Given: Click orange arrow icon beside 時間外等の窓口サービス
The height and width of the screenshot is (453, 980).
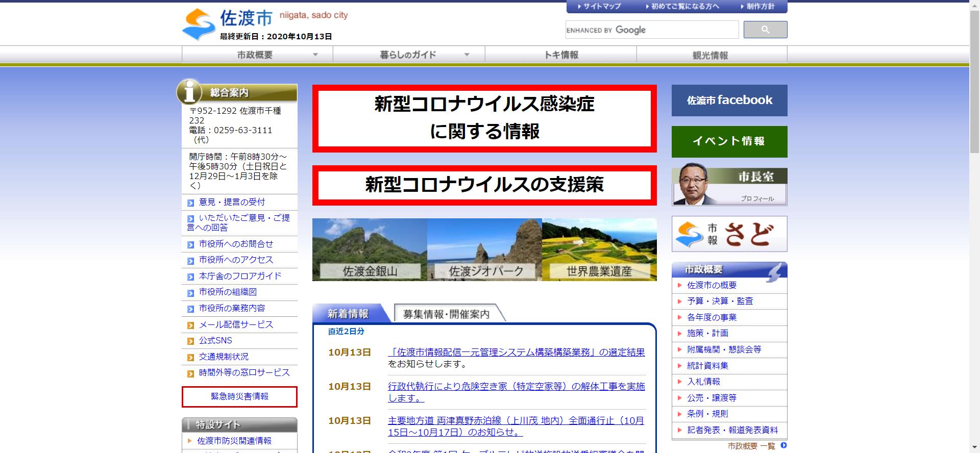Looking at the screenshot, I should (191, 373).
